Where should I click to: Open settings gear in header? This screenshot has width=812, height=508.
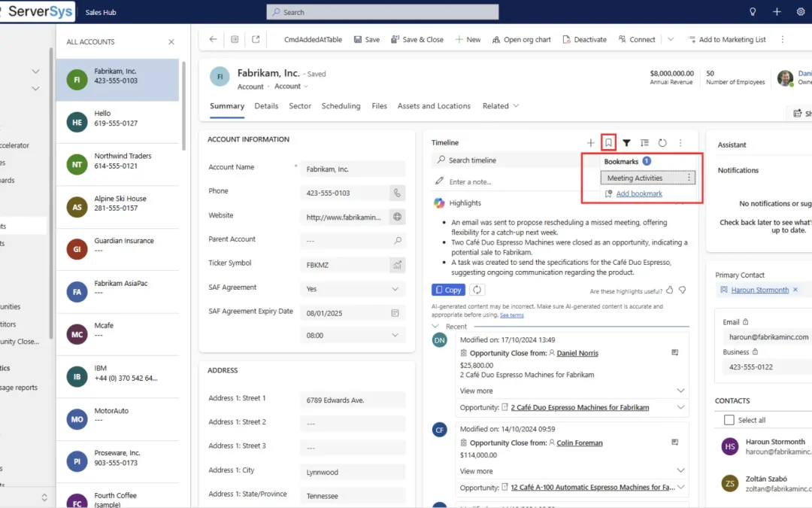point(801,12)
